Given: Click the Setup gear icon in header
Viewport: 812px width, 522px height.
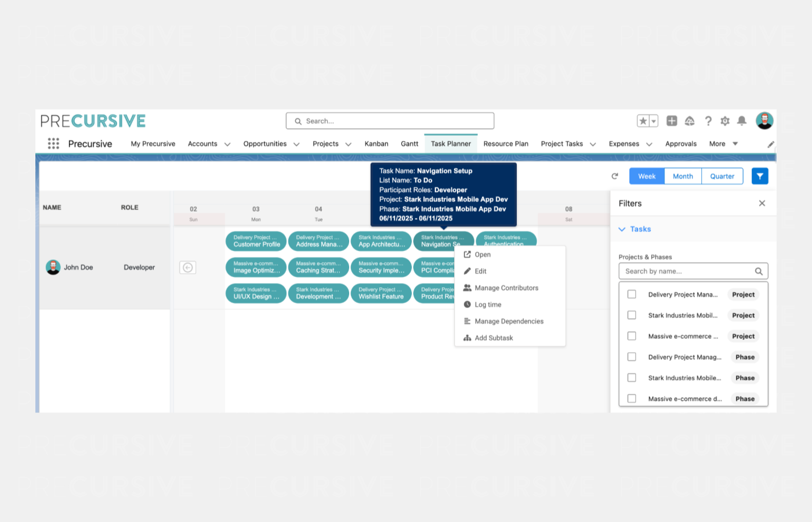Looking at the screenshot, I should coord(724,121).
